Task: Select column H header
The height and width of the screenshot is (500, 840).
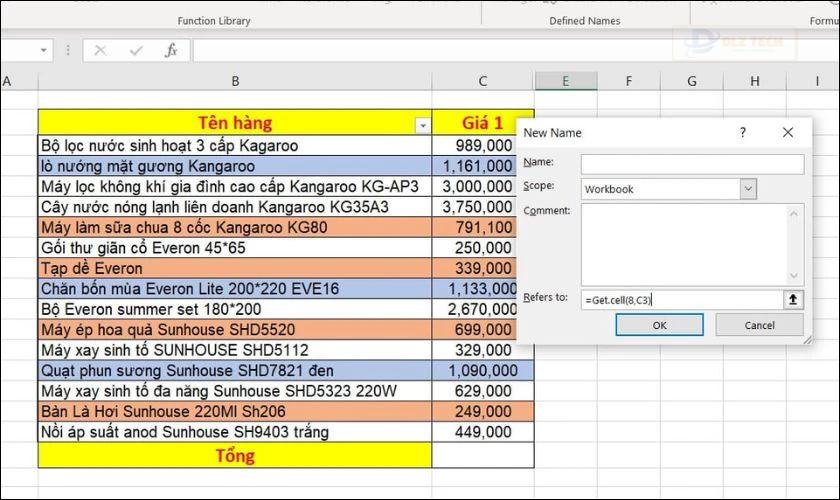Action: coord(755,81)
